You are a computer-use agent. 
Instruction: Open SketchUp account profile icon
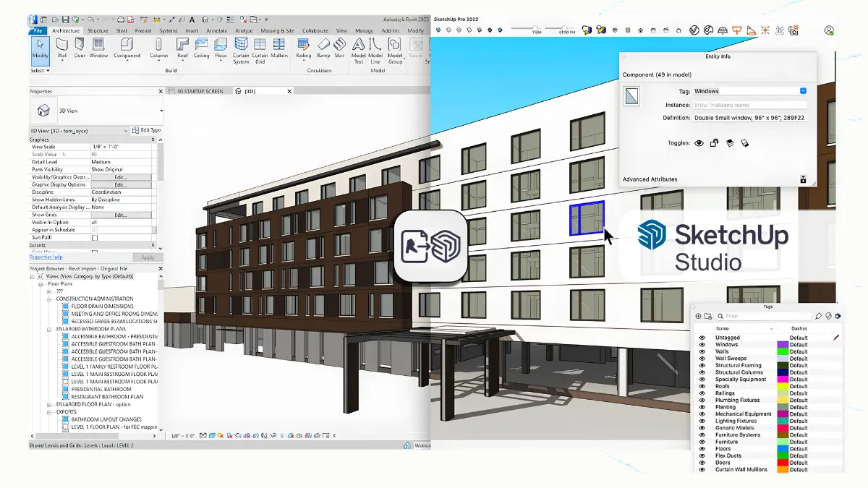(x=829, y=30)
